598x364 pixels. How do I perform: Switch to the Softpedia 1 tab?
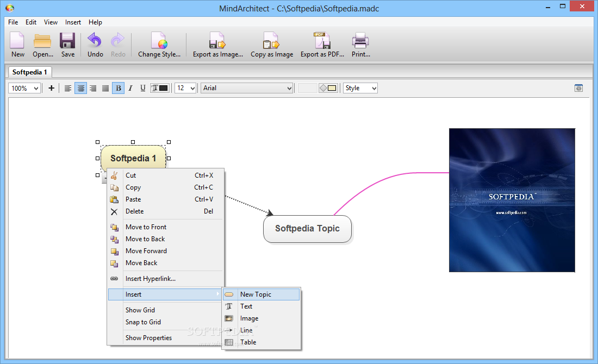click(30, 72)
